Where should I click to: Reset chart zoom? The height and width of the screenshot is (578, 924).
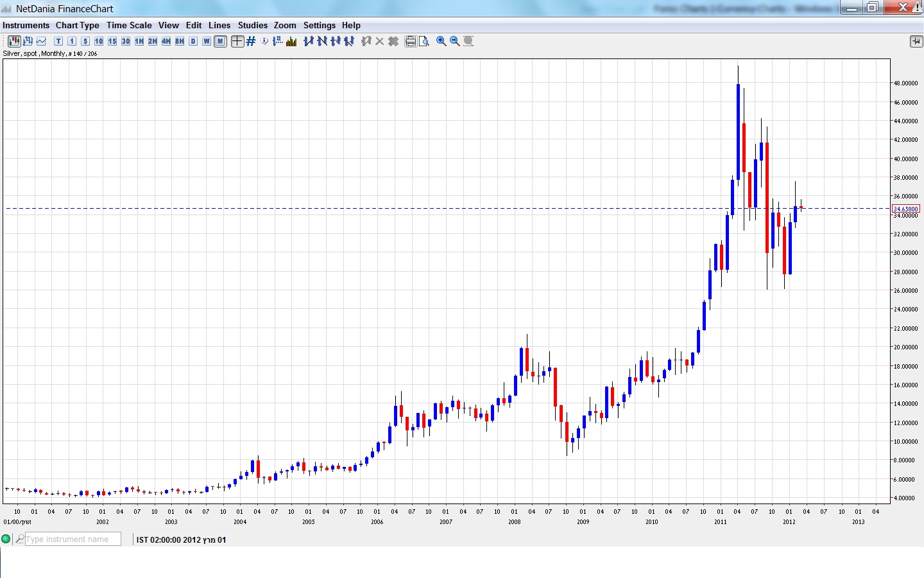click(468, 41)
